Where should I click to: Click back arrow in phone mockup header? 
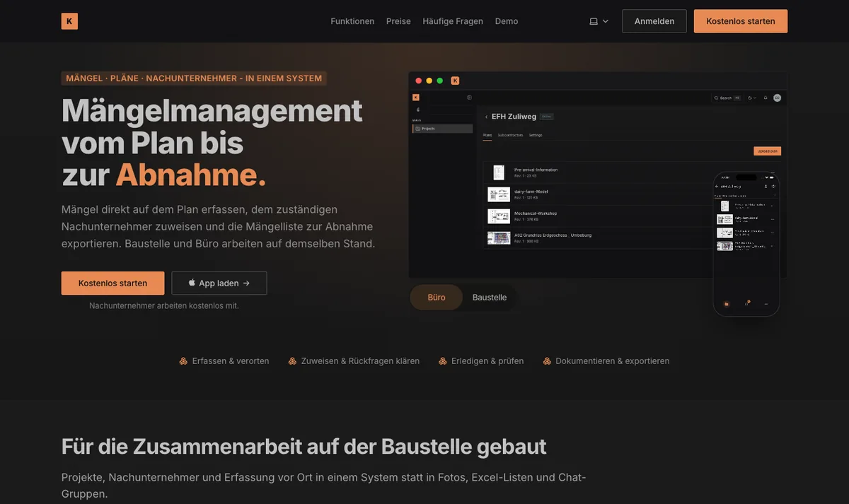[x=717, y=187]
